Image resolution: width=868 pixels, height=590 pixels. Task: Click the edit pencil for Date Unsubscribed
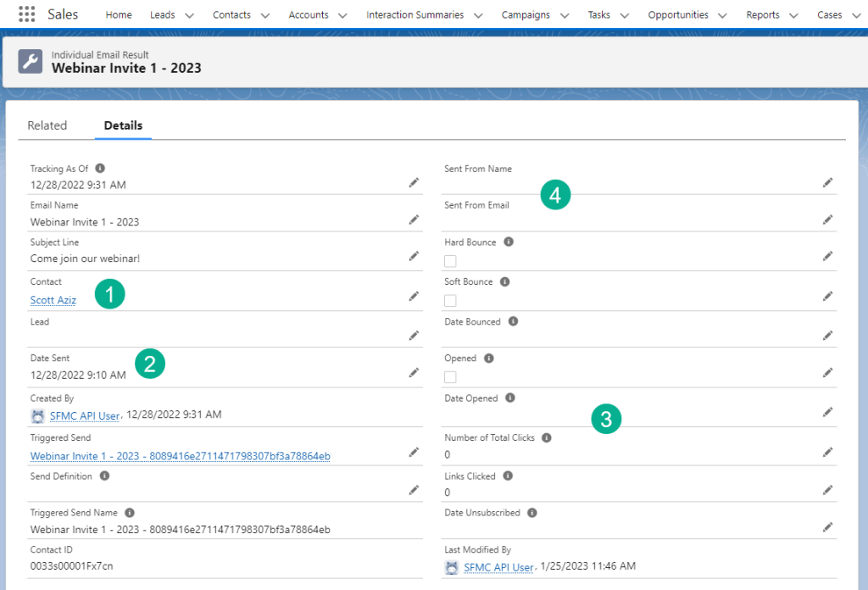pos(827,526)
